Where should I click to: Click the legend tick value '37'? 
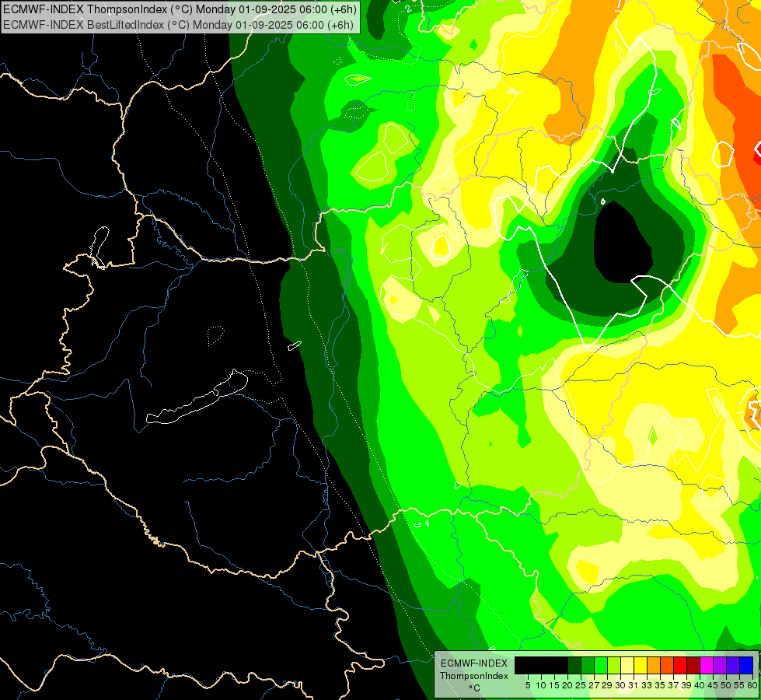point(674,685)
